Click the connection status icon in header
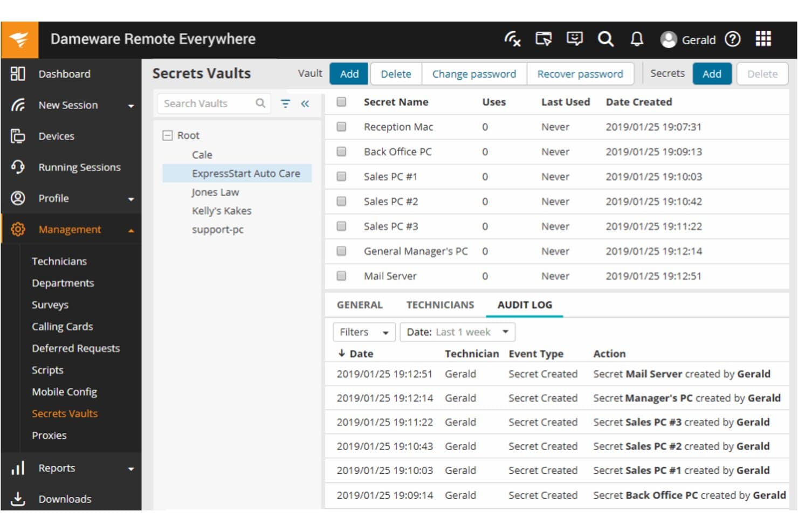Image resolution: width=798 pixels, height=532 pixels. [x=512, y=39]
